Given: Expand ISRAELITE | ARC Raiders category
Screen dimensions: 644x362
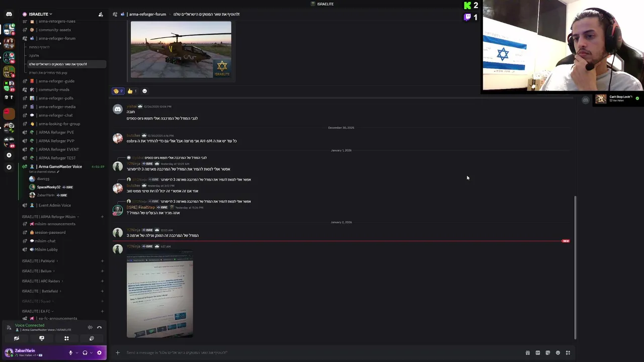Looking at the screenshot, I should [43, 281].
